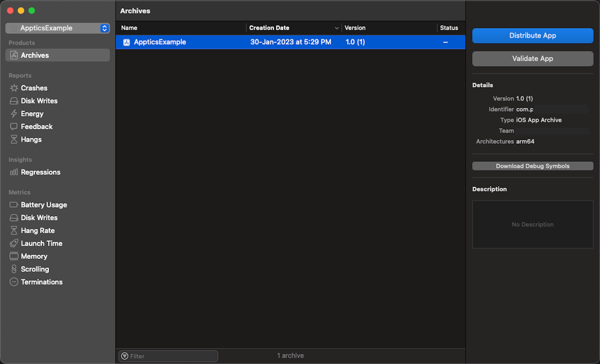
Task: Select the Regressions bar chart icon
Action: (14, 172)
